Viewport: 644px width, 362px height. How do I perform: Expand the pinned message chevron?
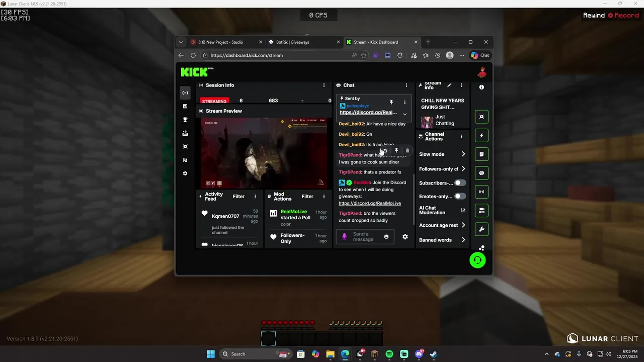tap(405, 114)
